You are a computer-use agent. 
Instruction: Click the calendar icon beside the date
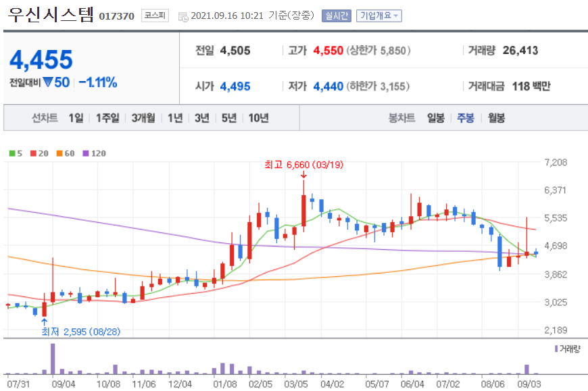(x=183, y=16)
